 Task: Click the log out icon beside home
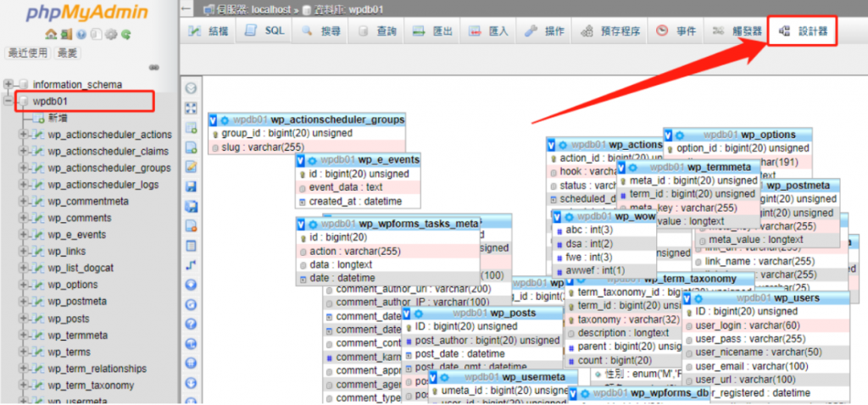[x=66, y=34]
